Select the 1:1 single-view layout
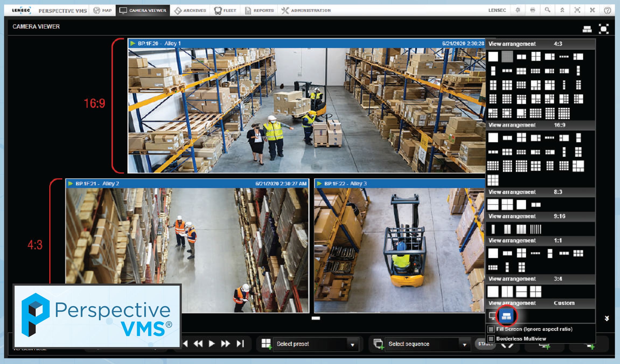The height and width of the screenshot is (364, 620). (493, 253)
